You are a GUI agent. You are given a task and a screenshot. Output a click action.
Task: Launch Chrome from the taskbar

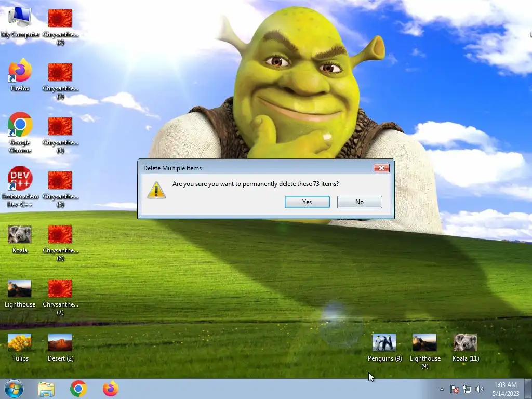pos(78,389)
